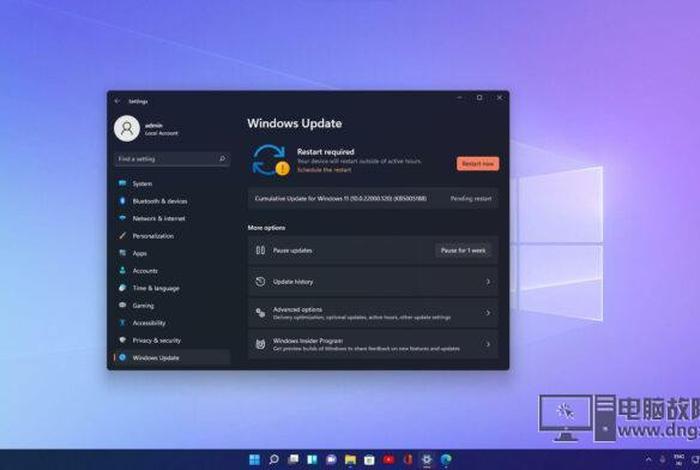
Task: Maximize the Settings window
Action: click(x=479, y=97)
